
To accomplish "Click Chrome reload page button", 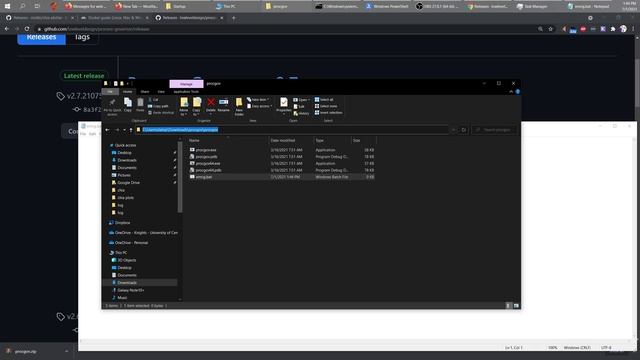I will 27,29.
